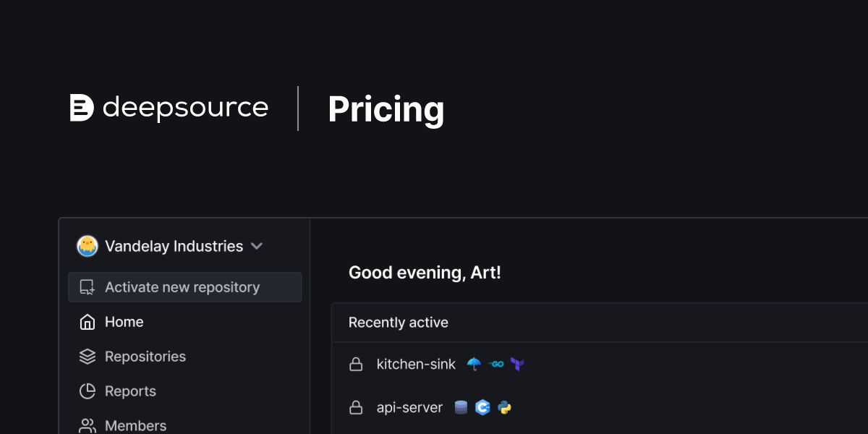Open the api-server repository
Screen dimensions: 868x434
point(409,408)
